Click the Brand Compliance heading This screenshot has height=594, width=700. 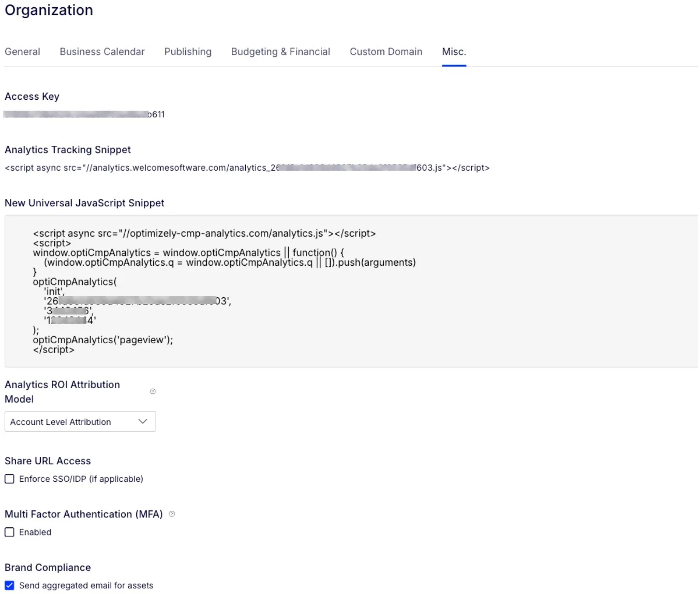point(48,567)
